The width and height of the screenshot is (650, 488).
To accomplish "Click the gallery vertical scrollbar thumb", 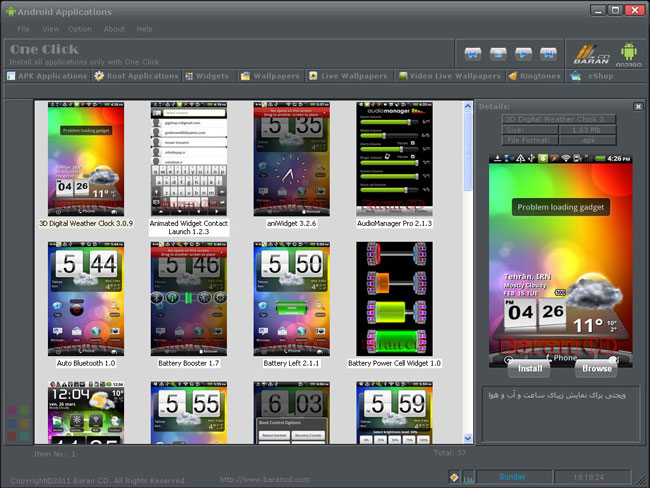I will pos(468,151).
